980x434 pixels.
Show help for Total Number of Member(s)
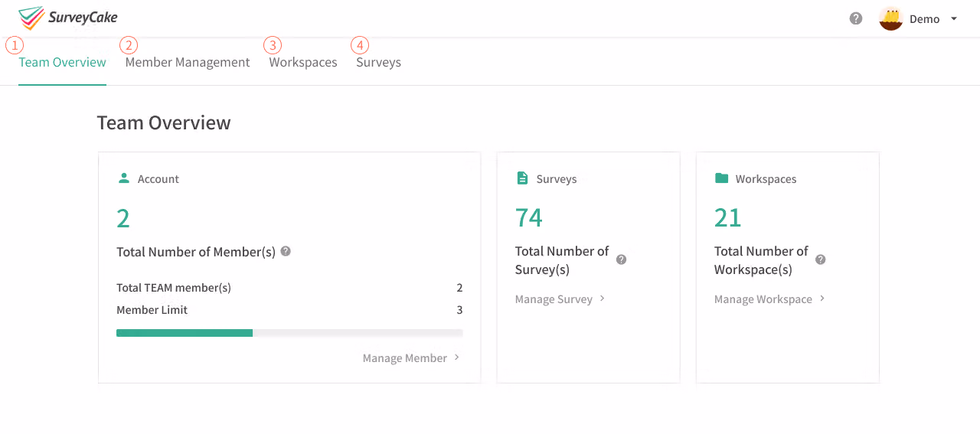click(286, 251)
